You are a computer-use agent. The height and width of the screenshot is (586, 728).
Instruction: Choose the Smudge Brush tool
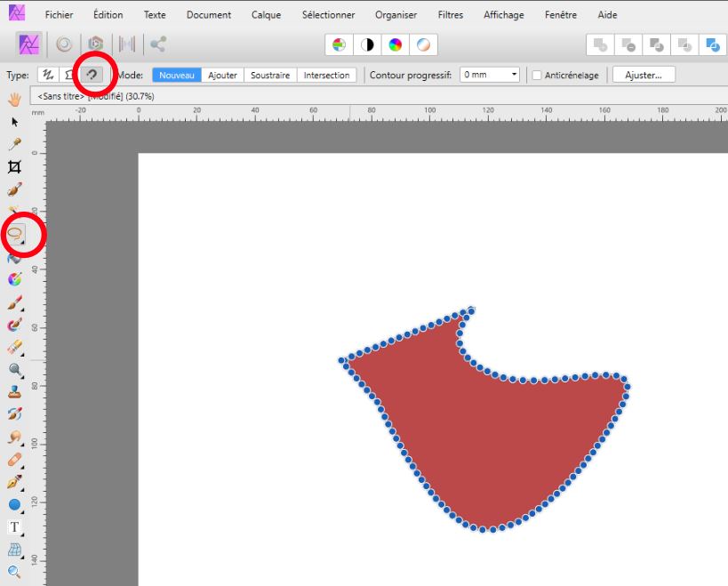pos(15,437)
